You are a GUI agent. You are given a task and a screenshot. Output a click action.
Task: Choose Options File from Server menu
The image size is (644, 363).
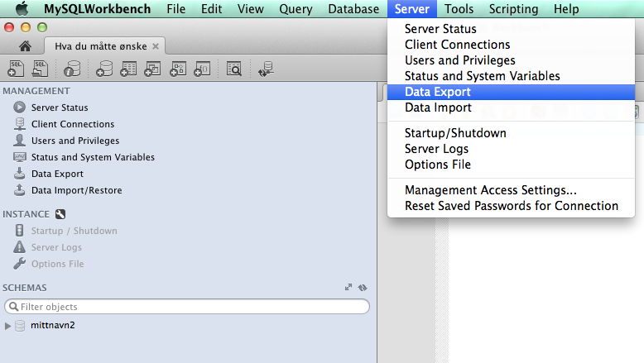tap(511, 165)
